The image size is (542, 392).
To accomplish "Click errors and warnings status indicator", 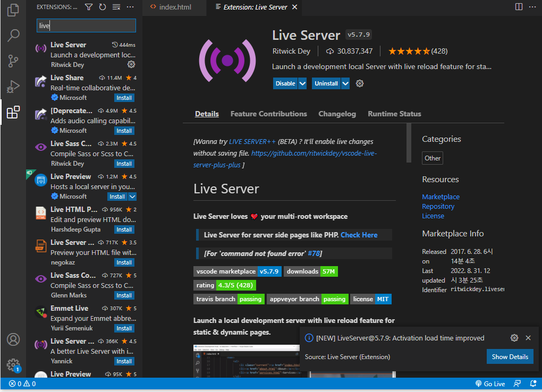I will (x=22, y=384).
